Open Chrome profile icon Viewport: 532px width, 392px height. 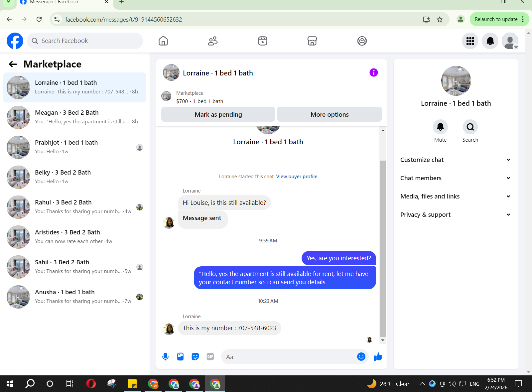tap(461, 19)
